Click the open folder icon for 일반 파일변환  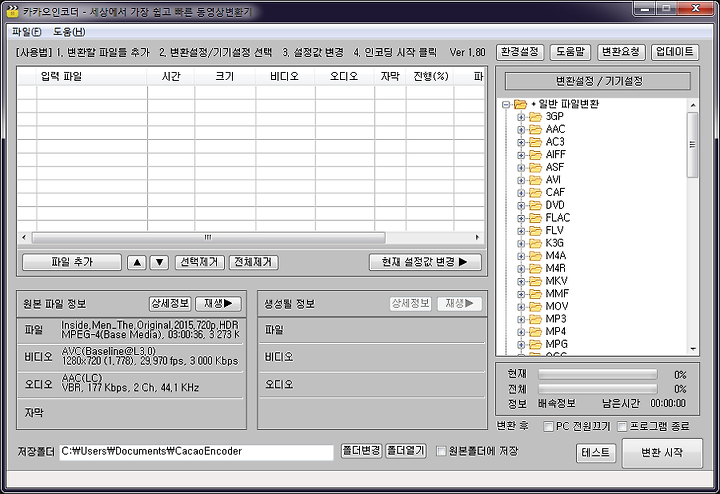pos(520,104)
